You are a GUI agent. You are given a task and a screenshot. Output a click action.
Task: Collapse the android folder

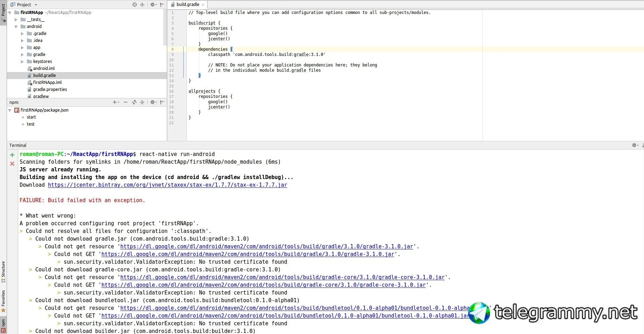pyautogui.click(x=16, y=27)
